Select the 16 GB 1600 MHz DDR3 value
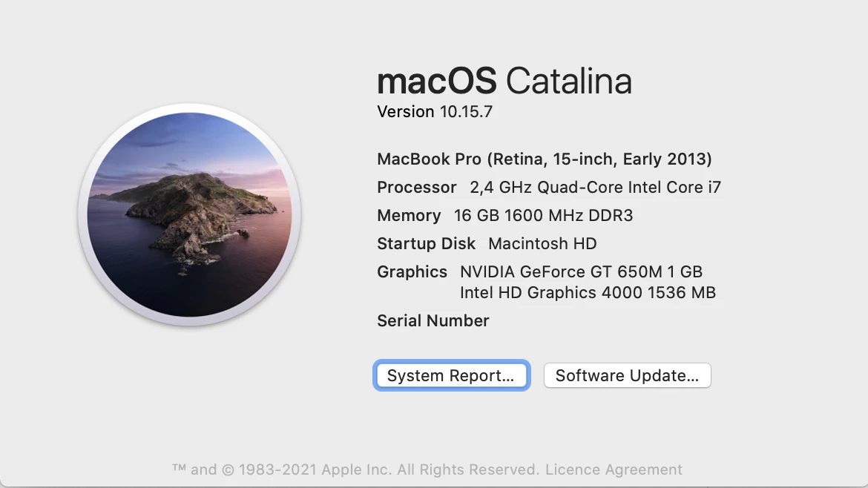The width and height of the screenshot is (868, 488). [x=543, y=216]
